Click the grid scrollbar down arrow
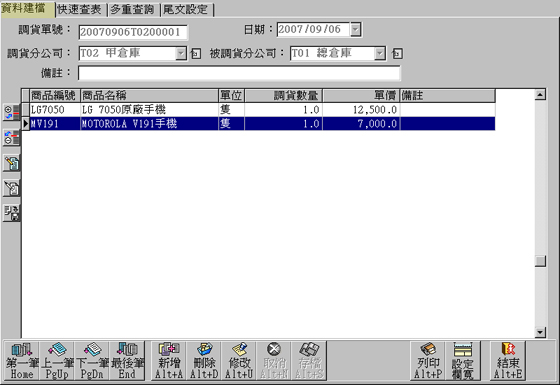The height and width of the screenshot is (385, 560). [x=540, y=332]
